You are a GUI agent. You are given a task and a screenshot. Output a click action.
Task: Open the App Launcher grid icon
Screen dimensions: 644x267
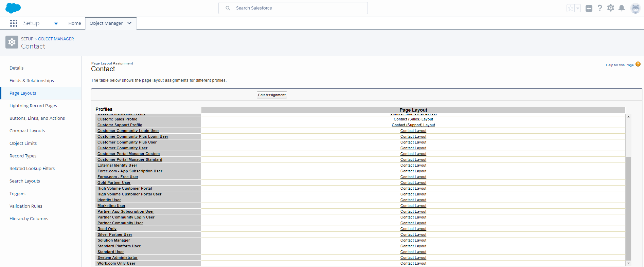point(14,23)
